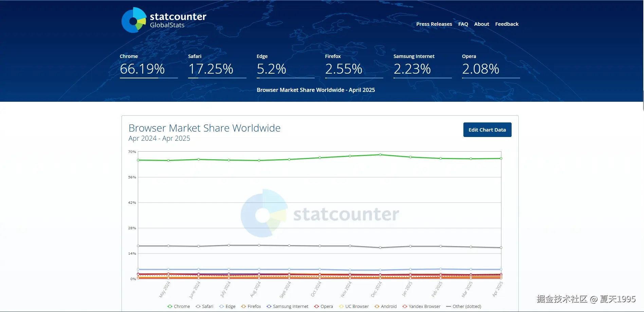
Task: Click the Jan 2025 x-axis label
Action: tap(407, 289)
